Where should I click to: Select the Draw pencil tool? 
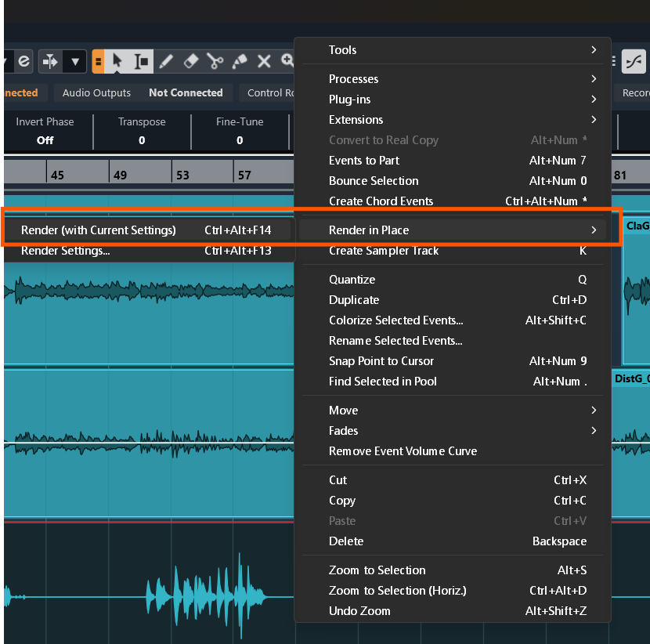pos(166,61)
